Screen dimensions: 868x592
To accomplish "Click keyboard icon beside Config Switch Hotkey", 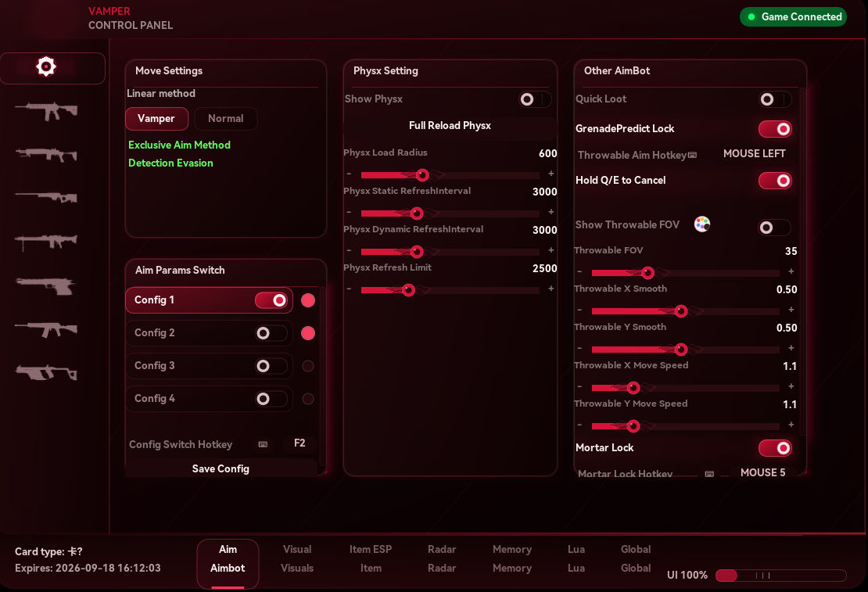I will [263, 444].
